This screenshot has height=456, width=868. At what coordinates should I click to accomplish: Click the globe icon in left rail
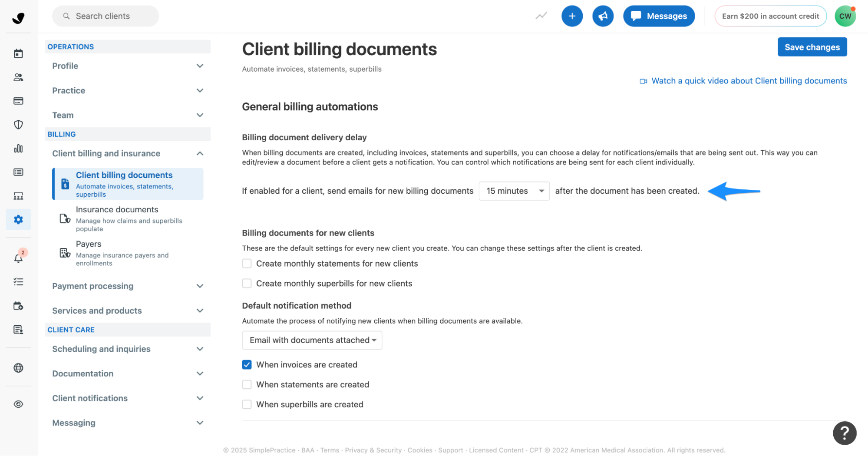tap(18, 368)
